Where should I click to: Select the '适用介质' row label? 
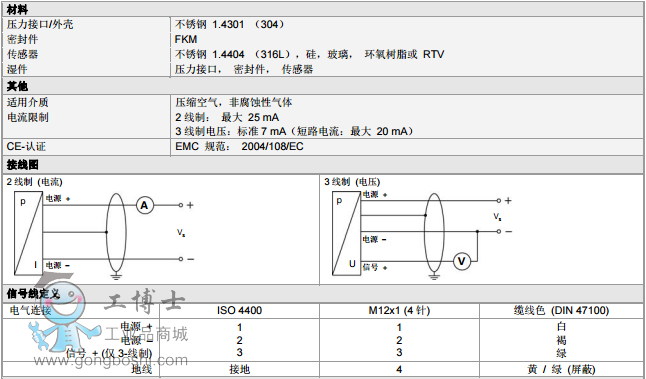tap(28, 102)
